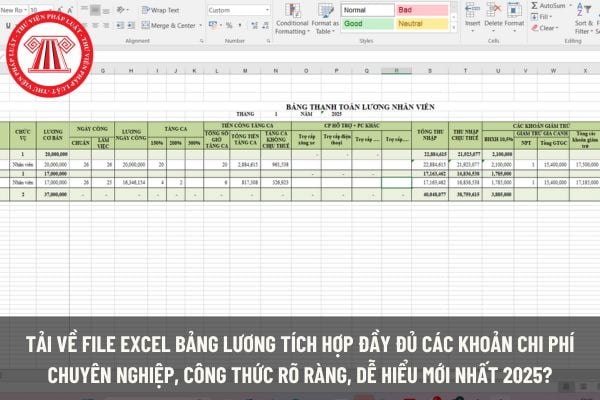Open the Format cells menu
600x400 pixels.
(514, 15)
